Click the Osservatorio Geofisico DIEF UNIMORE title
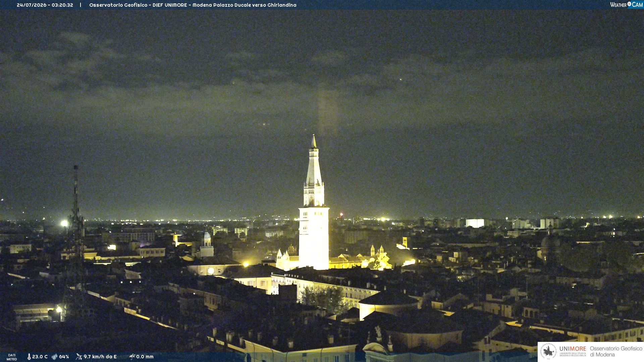The width and height of the screenshot is (644, 362). coord(193,5)
